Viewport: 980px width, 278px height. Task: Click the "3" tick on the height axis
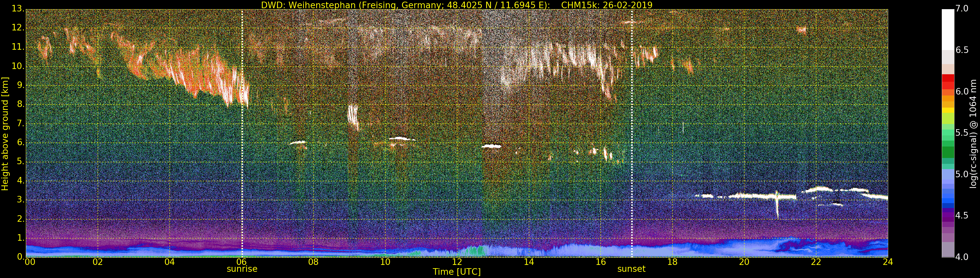[21, 200]
